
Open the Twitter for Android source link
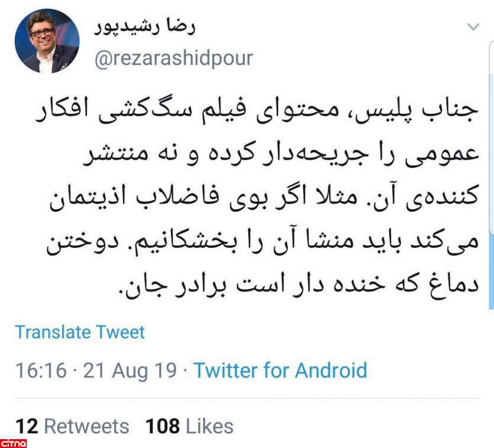pyautogui.click(x=280, y=370)
